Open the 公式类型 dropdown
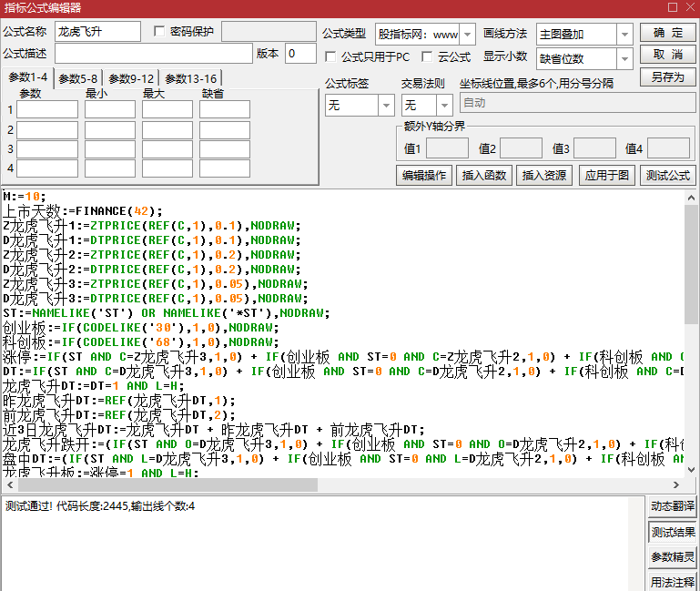Screen dimensions: 700x591 467,35
